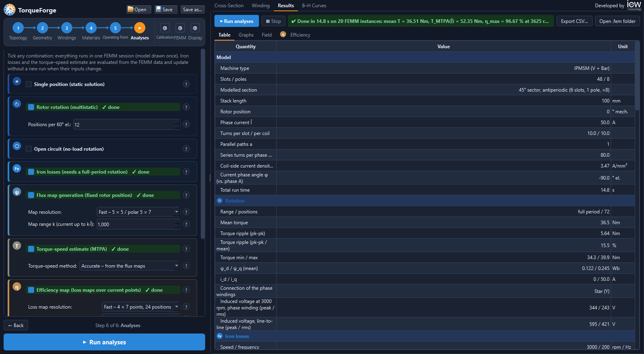
Task: Click the left panel vertical scrollbar
Action: pyautogui.click(x=203, y=143)
